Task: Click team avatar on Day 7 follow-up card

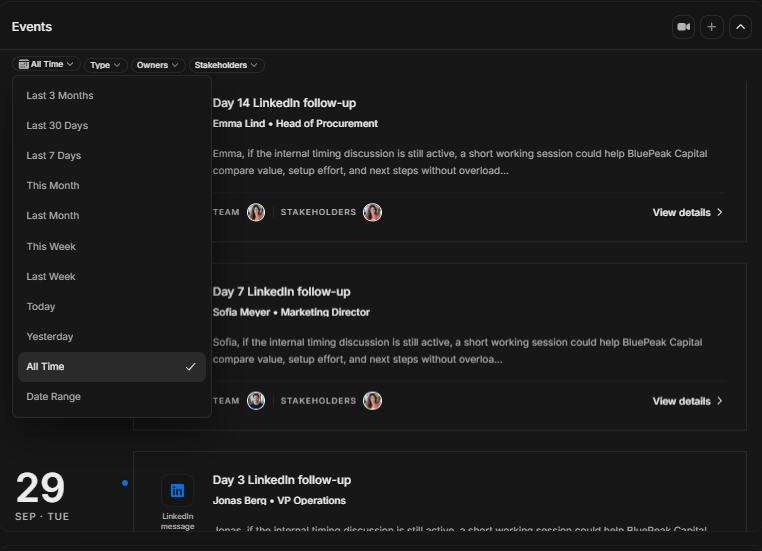Action: click(x=256, y=401)
